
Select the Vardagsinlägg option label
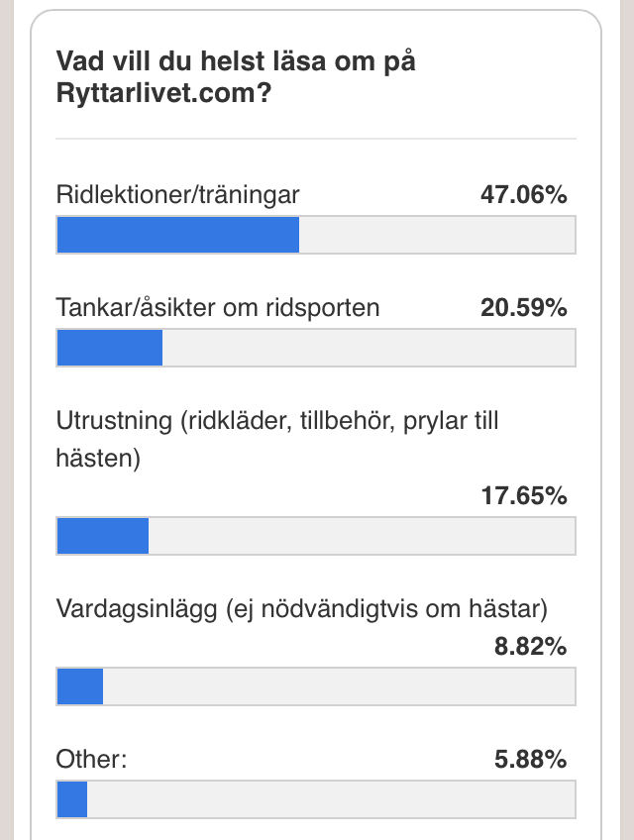pos(302,607)
